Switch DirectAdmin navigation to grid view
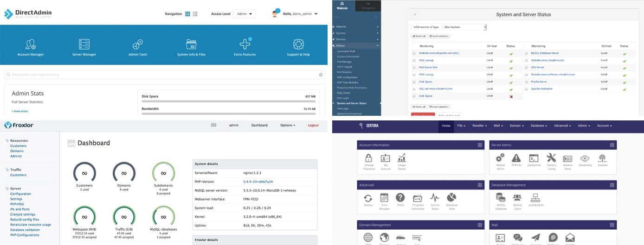 (x=187, y=14)
